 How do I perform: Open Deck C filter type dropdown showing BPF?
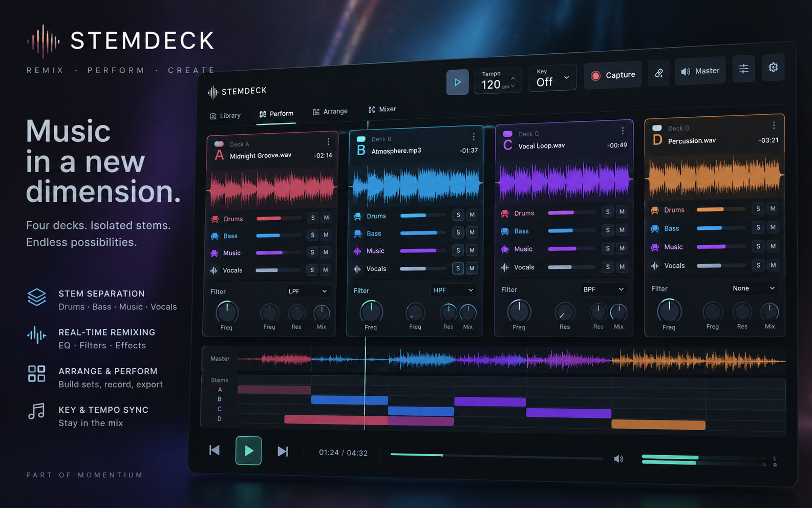click(x=604, y=289)
